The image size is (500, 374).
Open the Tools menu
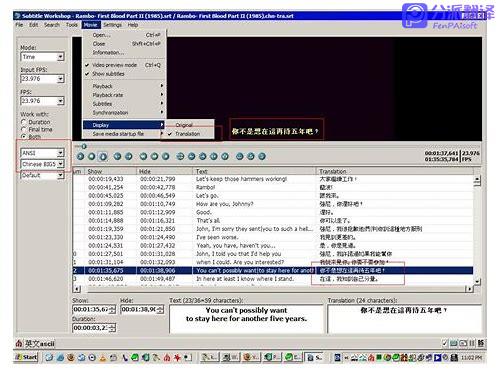(72, 25)
